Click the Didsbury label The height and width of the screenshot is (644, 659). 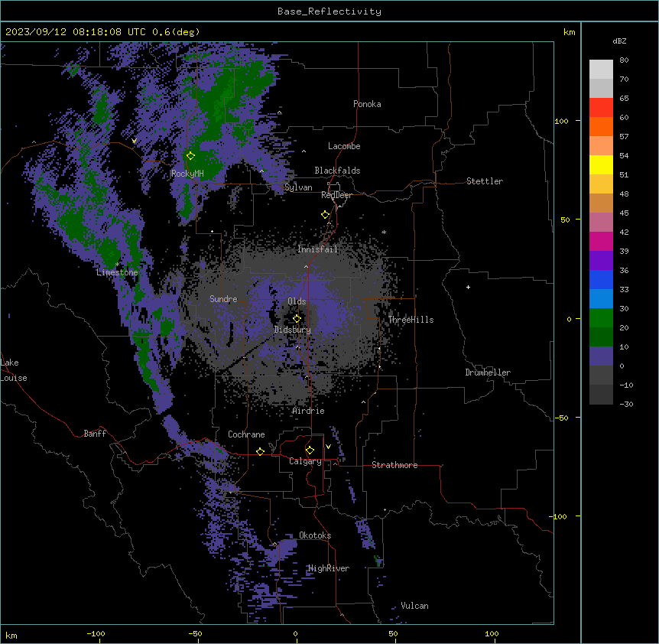(x=293, y=330)
